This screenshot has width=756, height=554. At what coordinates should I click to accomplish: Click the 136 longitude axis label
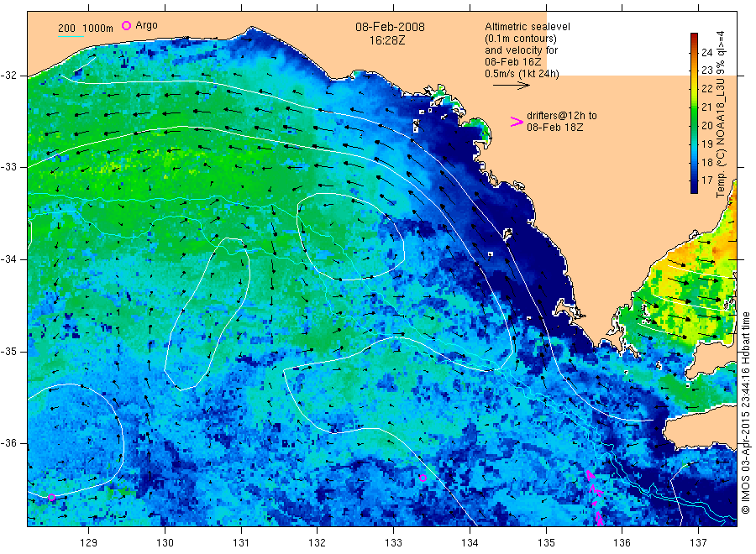point(622,543)
